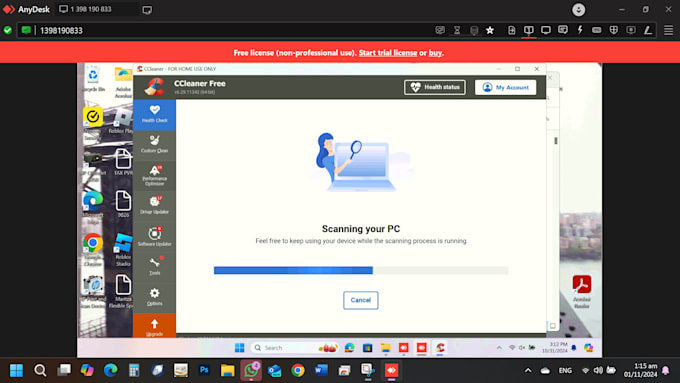Open the AnyDesk chat icon in toolbar

pyautogui.click(x=563, y=30)
